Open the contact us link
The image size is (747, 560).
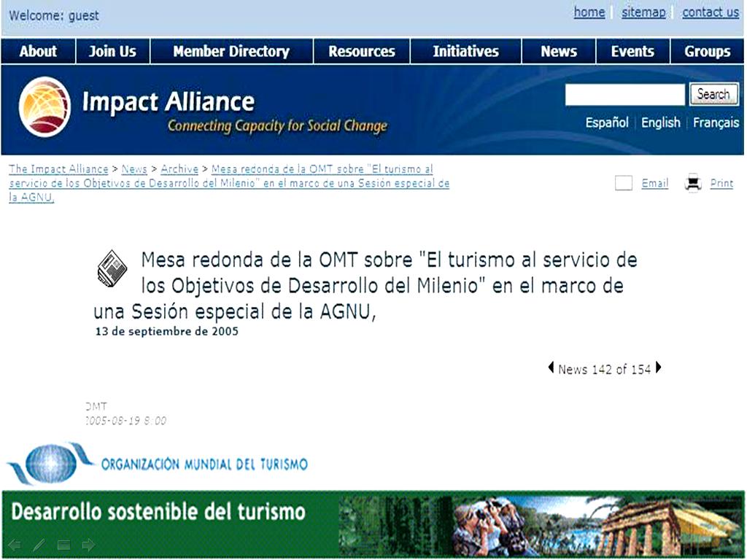710,12
